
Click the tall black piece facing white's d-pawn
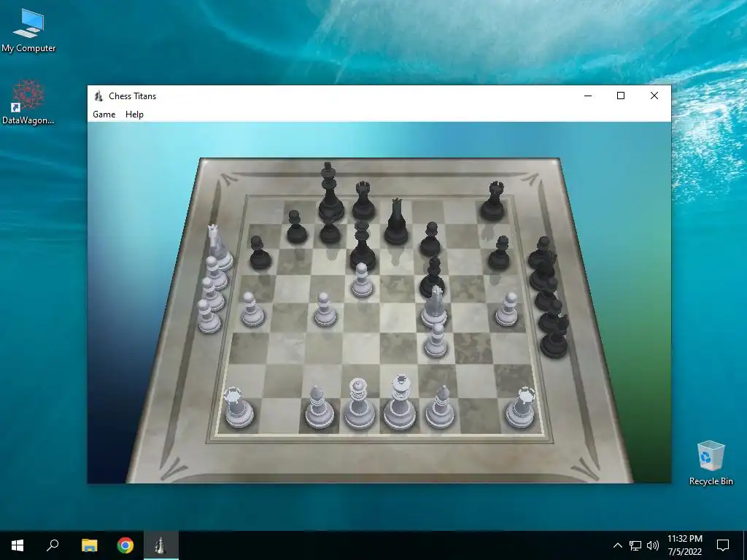(x=363, y=246)
